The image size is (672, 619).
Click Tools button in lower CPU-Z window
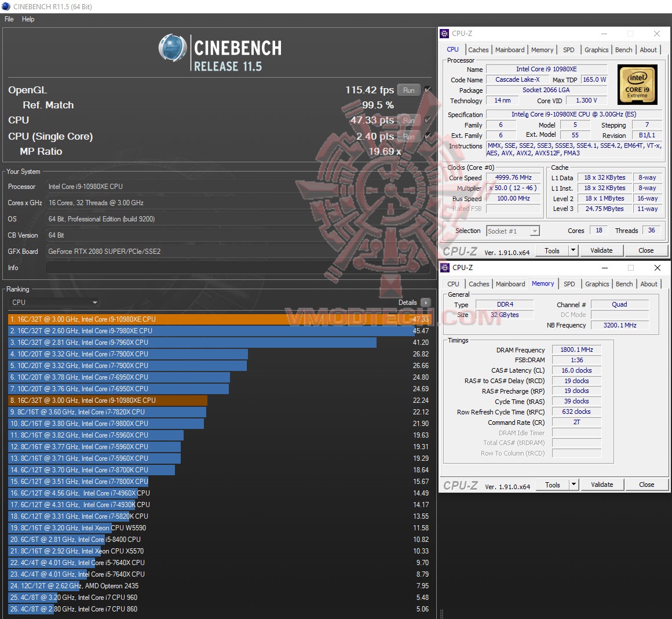click(x=553, y=485)
